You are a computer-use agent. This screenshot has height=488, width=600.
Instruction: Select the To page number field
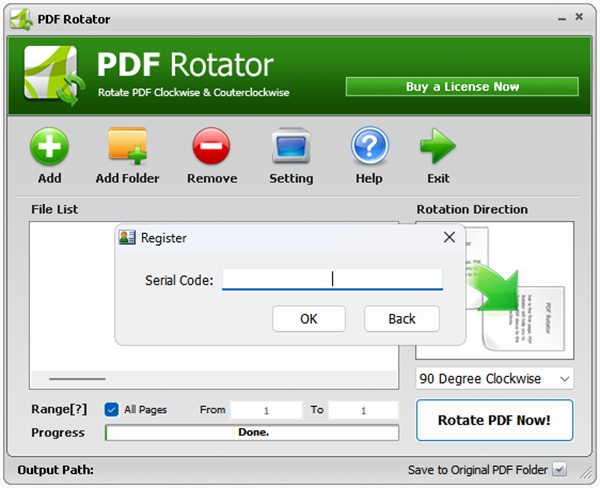click(363, 410)
